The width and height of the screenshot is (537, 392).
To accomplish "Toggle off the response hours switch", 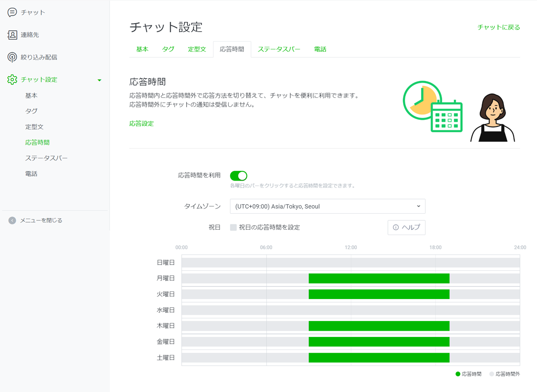I will pyautogui.click(x=239, y=176).
